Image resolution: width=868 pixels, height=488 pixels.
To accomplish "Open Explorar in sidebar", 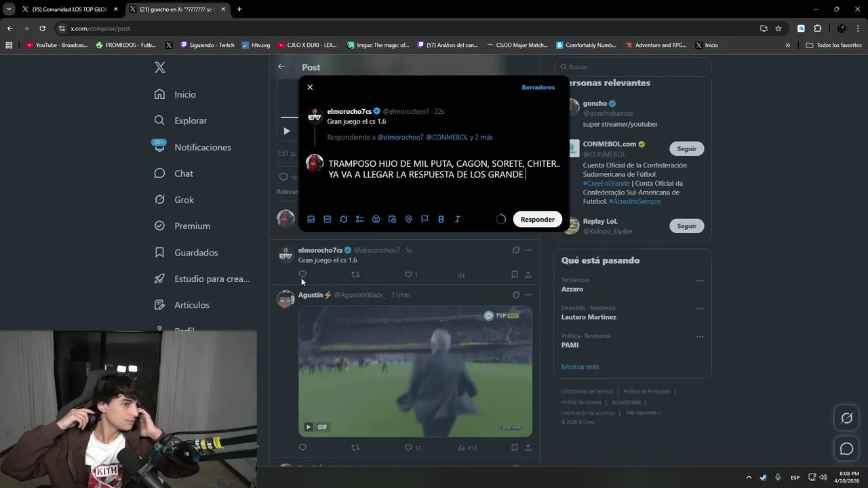I will [x=181, y=121].
